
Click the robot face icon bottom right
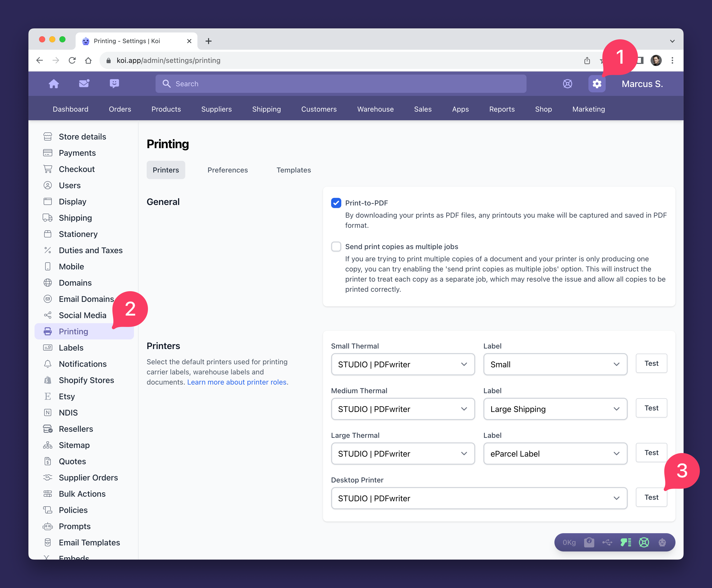pos(662,543)
